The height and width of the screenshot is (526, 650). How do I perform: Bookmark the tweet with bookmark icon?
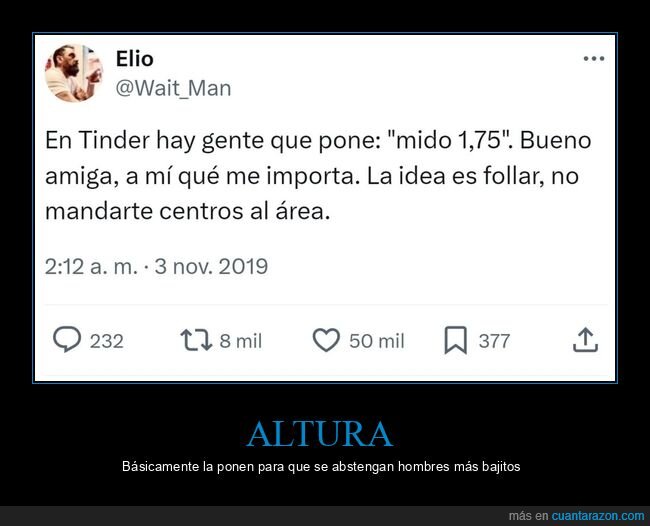(456, 340)
